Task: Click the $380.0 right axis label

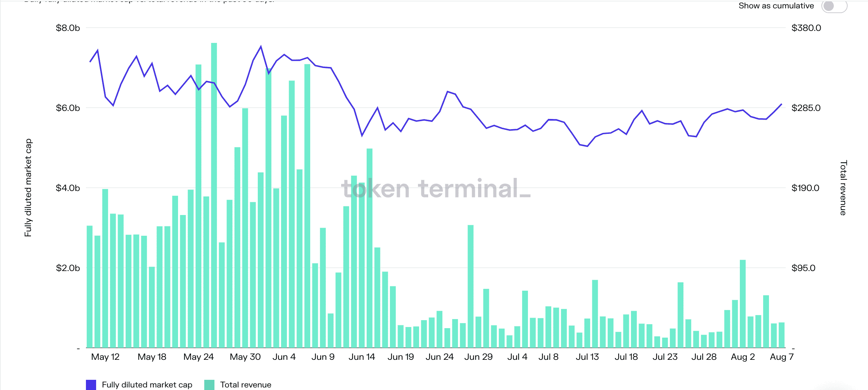Action: [x=806, y=28]
